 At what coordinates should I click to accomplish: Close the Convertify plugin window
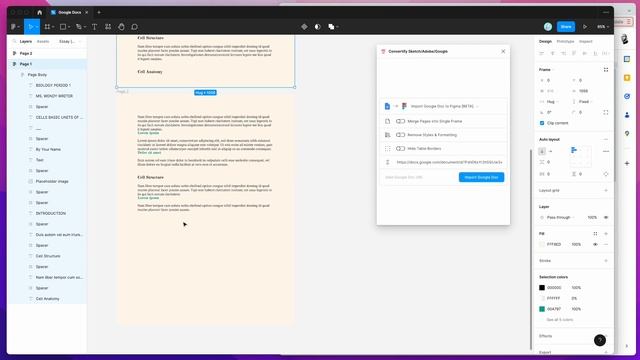click(503, 51)
